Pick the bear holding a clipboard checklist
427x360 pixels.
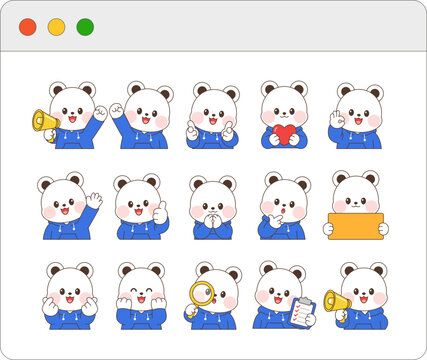pos(284,295)
